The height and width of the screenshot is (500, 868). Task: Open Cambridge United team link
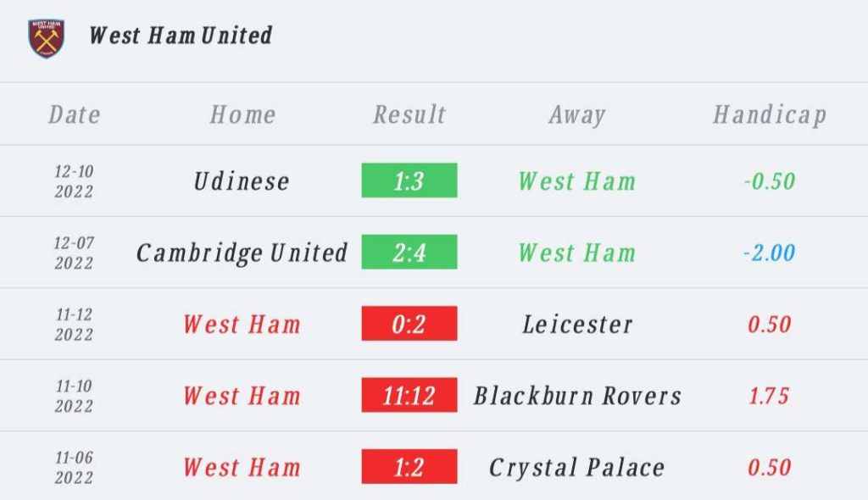242,253
